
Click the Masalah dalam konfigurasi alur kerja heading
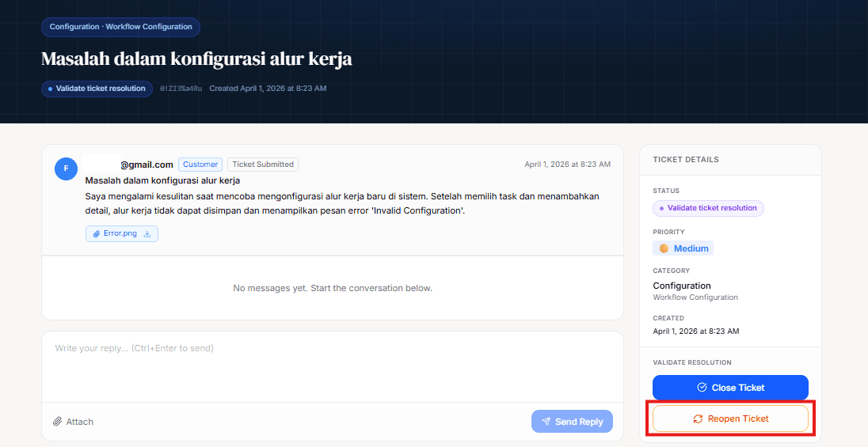pyautogui.click(x=196, y=59)
